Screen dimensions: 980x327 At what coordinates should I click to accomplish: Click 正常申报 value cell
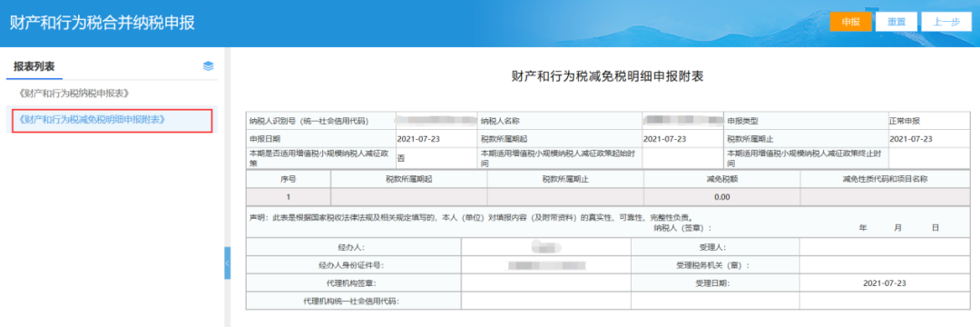(929, 121)
